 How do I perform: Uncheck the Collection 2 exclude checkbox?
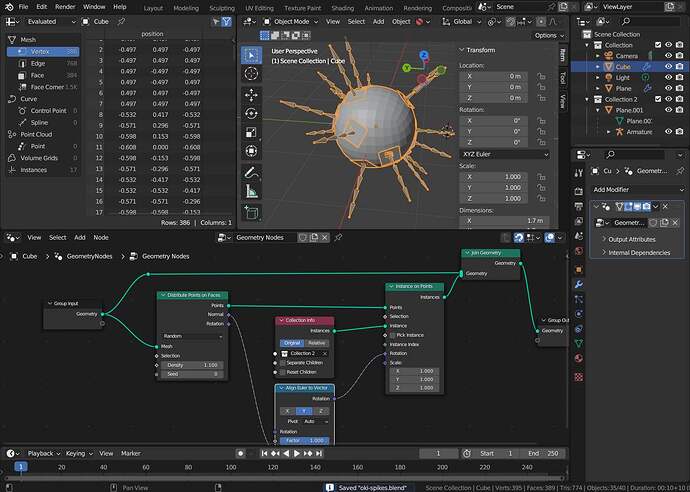658,99
